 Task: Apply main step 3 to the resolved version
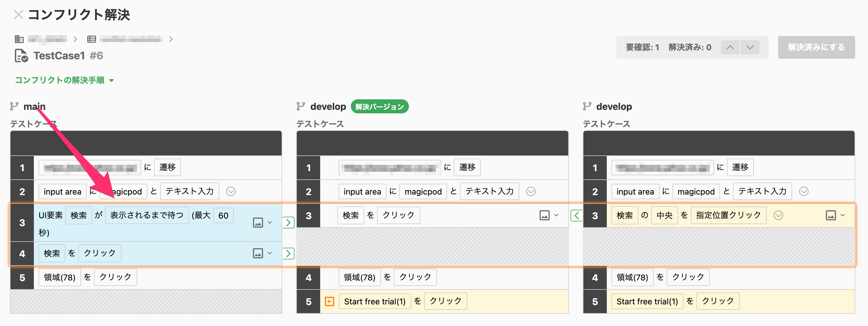tap(288, 223)
